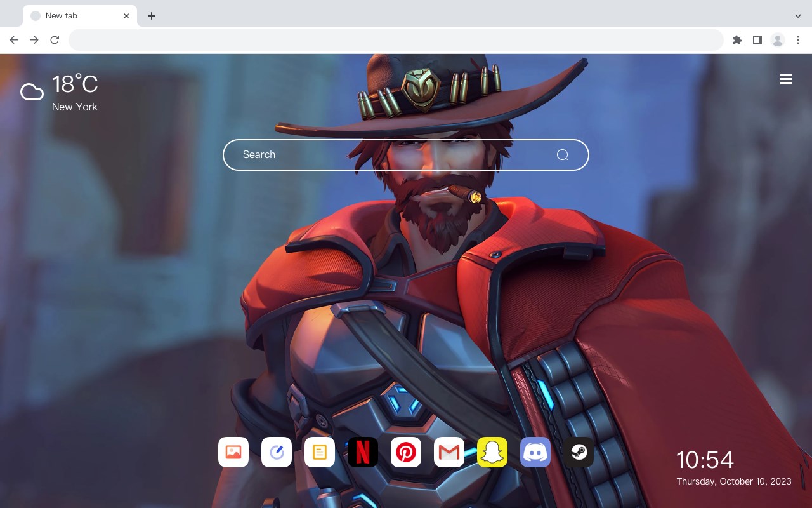Open the profile avatar menu
The width and height of the screenshot is (812, 508).
coord(778,40)
